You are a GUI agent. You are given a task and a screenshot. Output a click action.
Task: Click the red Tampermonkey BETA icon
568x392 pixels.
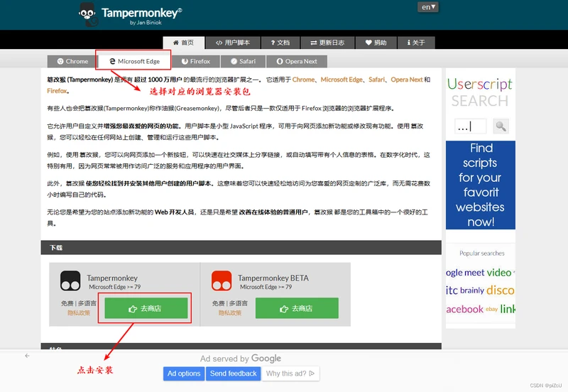[x=222, y=281]
